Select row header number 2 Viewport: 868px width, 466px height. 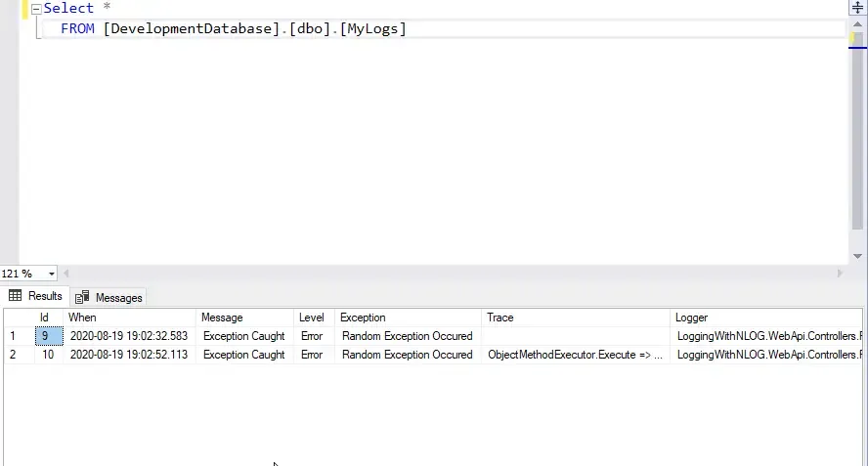pyautogui.click(x=19, y=355)
